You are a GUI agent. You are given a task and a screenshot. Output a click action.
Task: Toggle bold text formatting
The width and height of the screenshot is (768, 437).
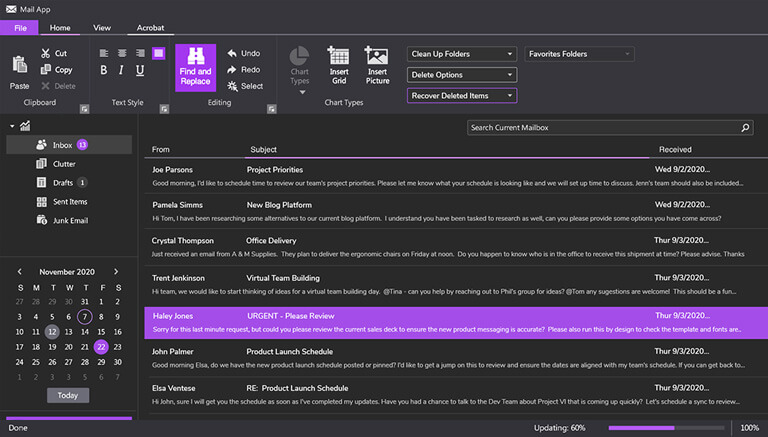(x=103, y=70)
